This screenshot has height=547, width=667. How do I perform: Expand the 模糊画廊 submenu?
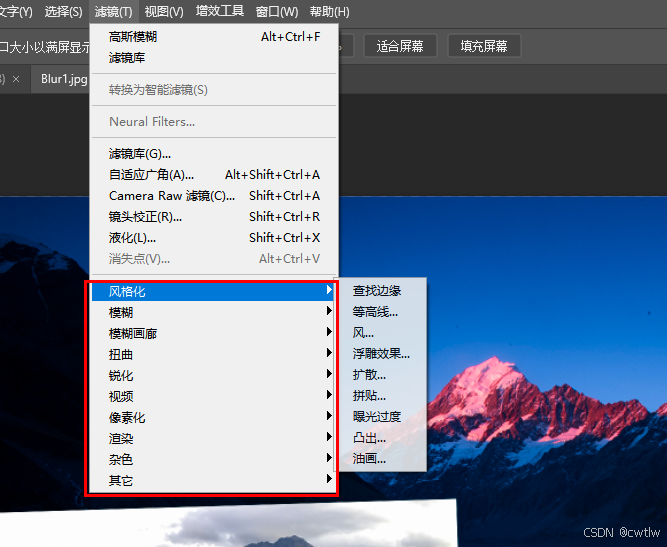[213, 333]
